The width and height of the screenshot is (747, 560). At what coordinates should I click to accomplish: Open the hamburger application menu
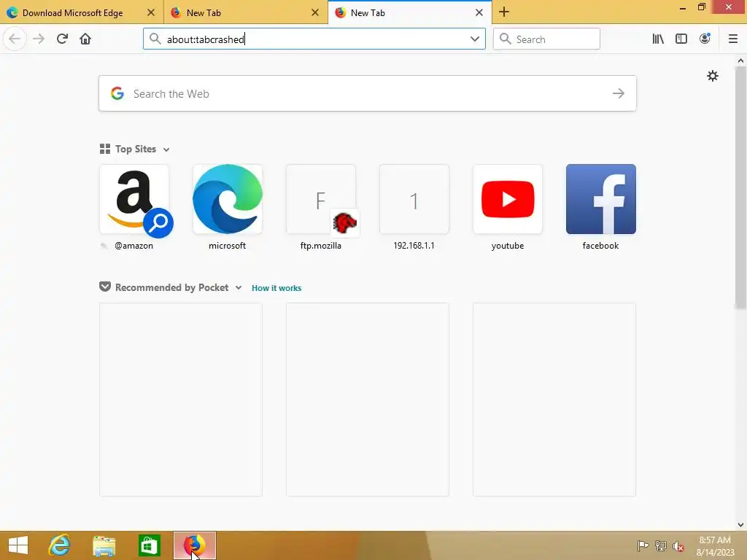point(732,39)
